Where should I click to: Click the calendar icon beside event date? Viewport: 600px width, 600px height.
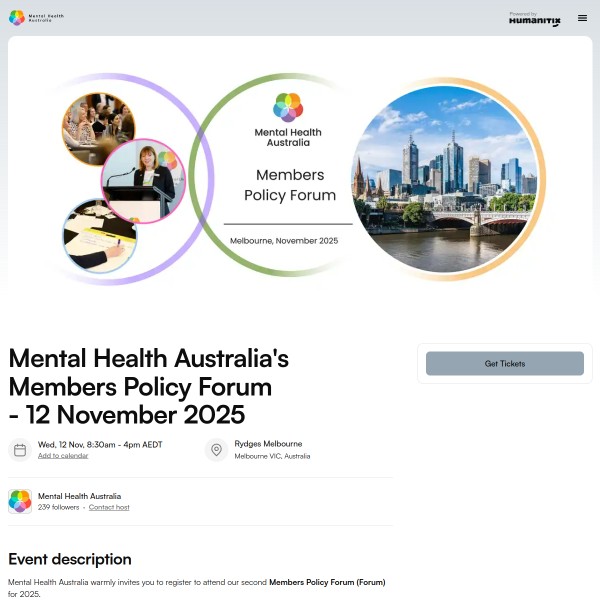point(20,450)
